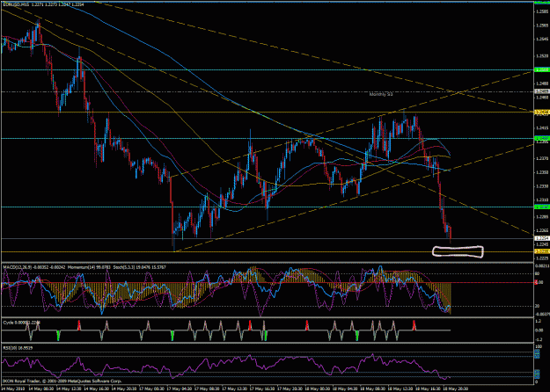Click the gold 1.2235 price level tag

coord(541,251)
